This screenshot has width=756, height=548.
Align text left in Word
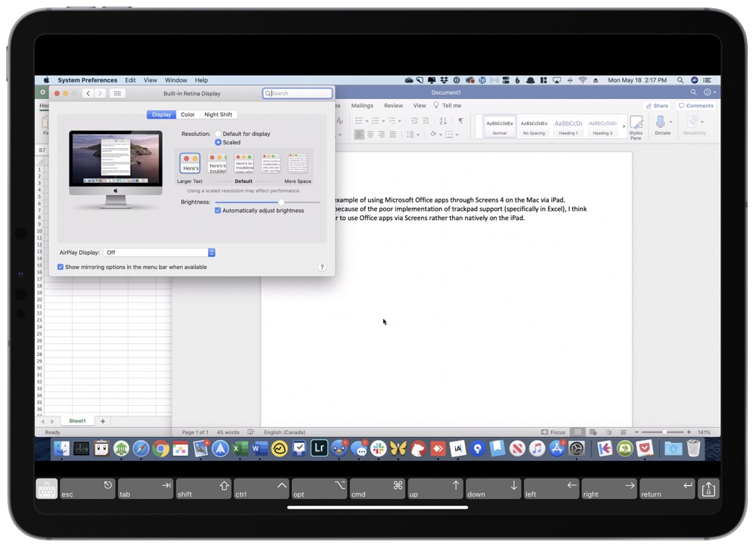[359, 135]
